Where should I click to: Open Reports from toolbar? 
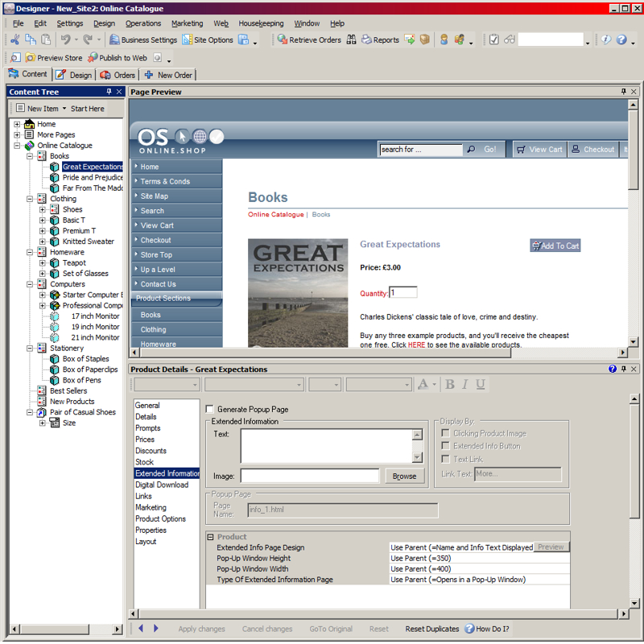380,39
